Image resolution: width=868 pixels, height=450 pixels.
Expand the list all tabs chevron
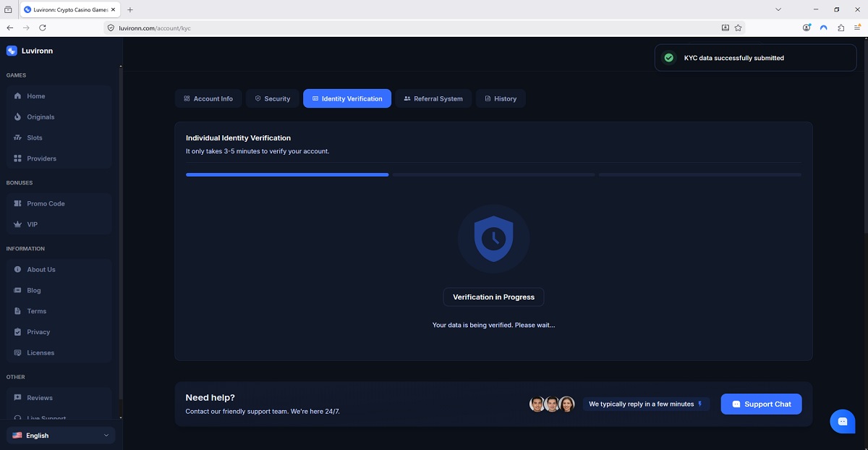(778, 9)
